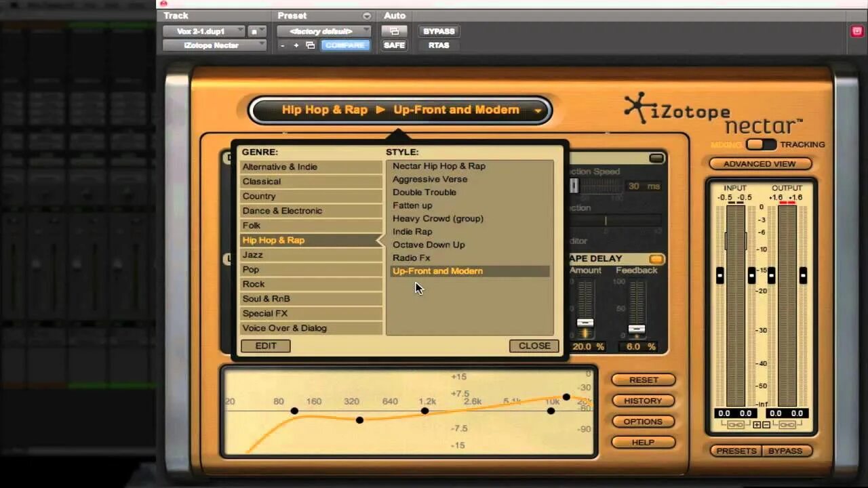Open the PRESETS button bottom right

(x=736, y=451)
